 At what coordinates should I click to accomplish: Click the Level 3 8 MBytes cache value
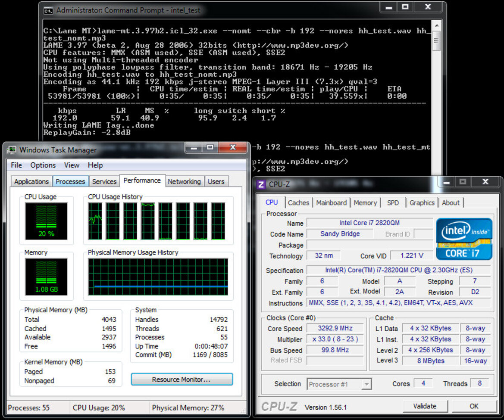(431, 361)
